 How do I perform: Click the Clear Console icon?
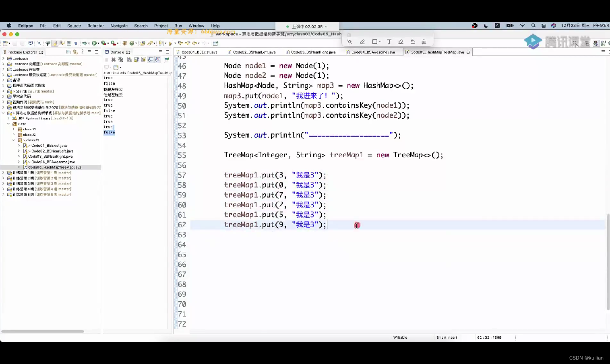tap(129, 60)
